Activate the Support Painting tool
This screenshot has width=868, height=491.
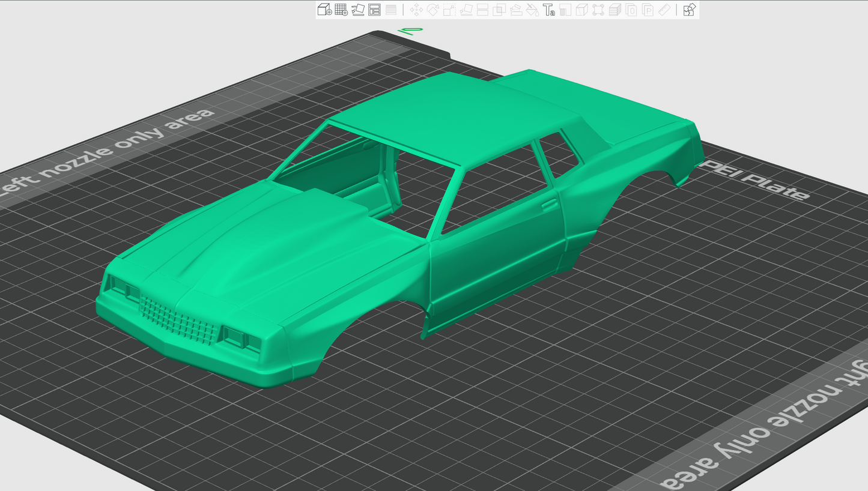point(515,10)
